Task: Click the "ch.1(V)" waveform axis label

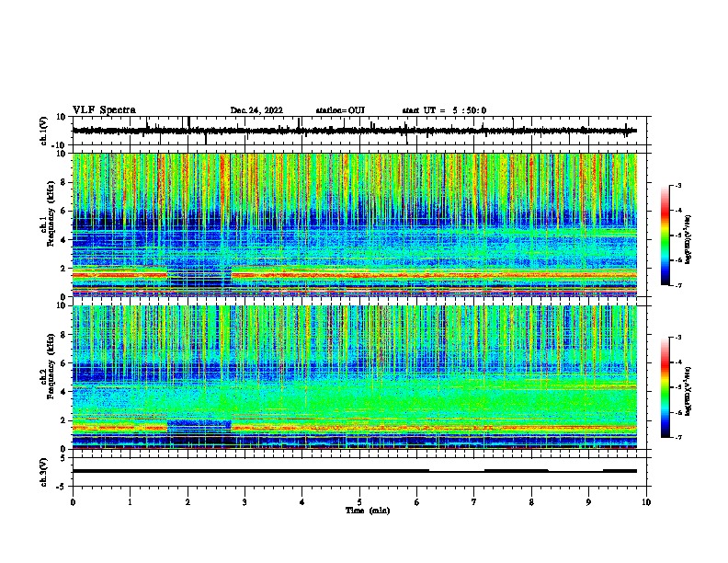Action: point(44,131)
